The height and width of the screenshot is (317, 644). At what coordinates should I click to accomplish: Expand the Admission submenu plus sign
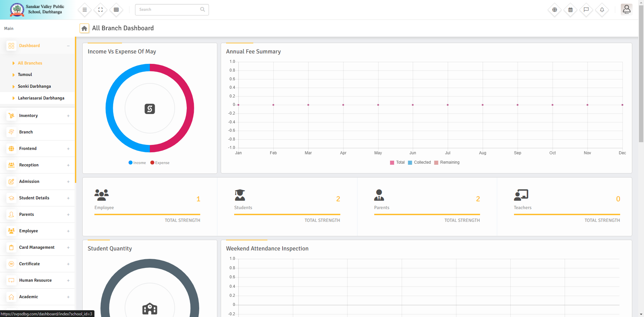[68, 182]
